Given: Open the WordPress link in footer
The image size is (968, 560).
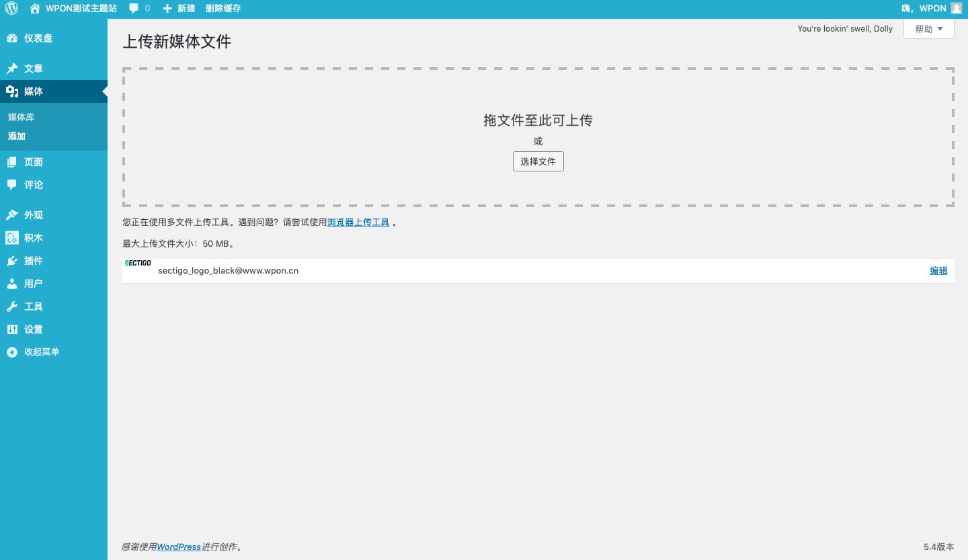Looking at the screenshot, I should point(179,547).
